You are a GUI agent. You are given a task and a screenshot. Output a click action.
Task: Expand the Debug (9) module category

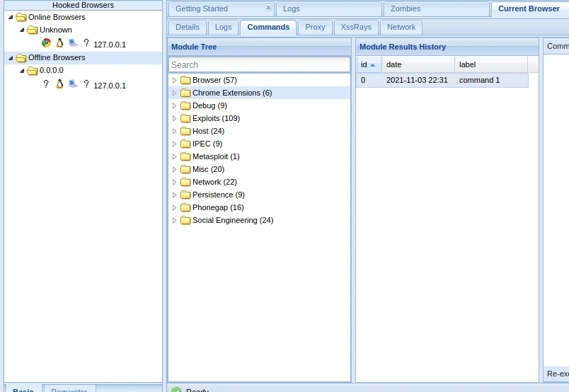point(174,105)
